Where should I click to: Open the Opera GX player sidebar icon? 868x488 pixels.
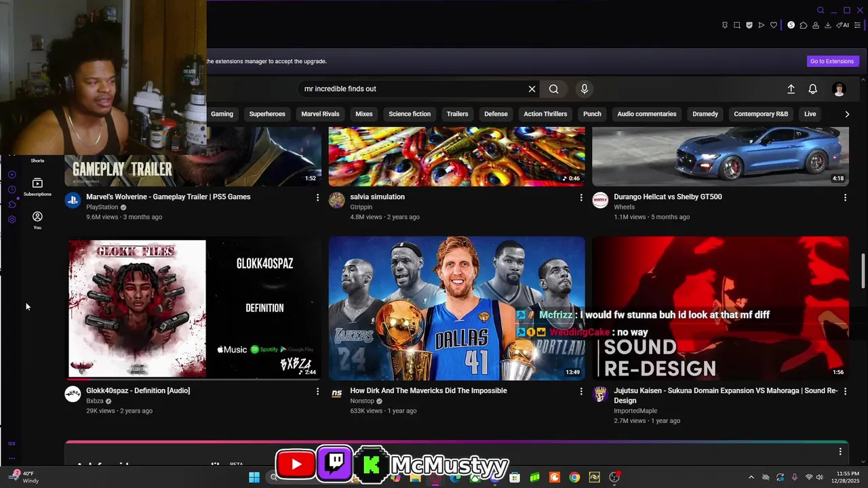[12, 175]
